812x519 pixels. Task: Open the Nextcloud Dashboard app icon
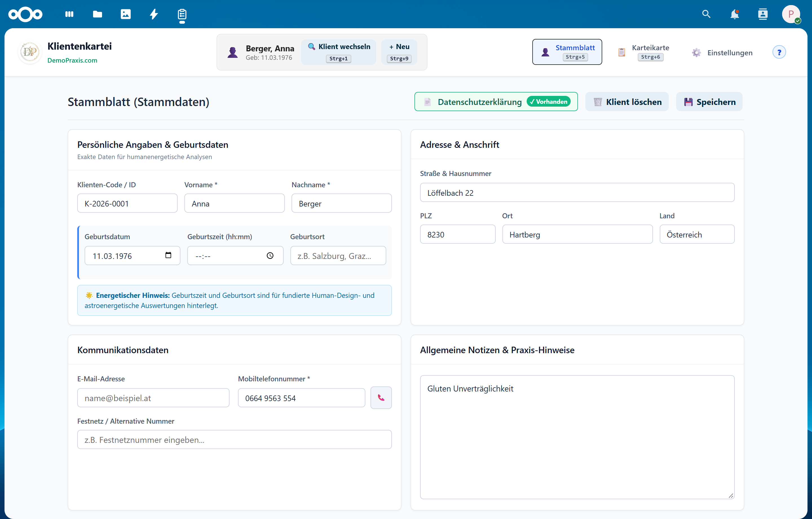point(69,14)
